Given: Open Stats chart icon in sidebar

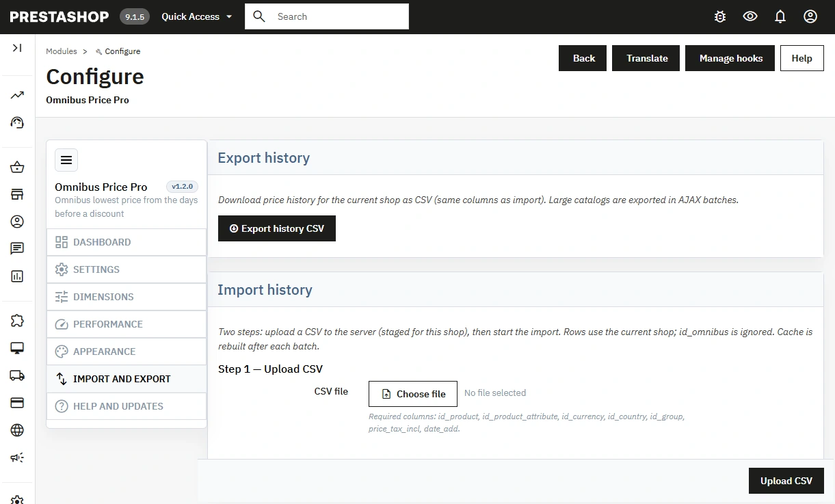Looking at the screenshot, I should click(x=17, y=276).
